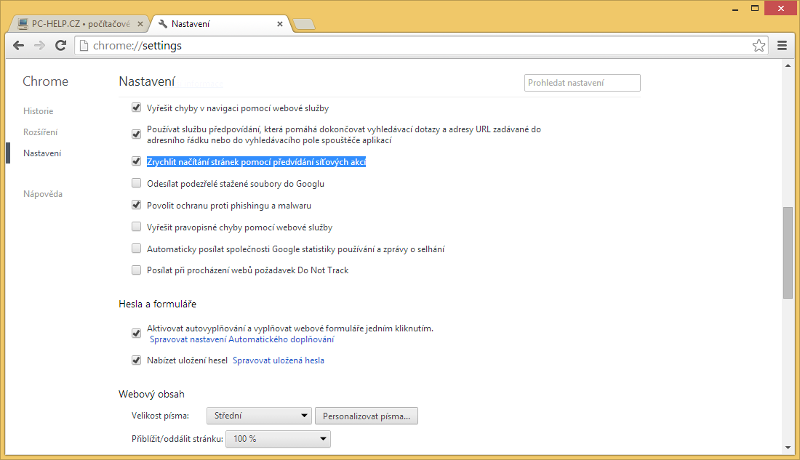
Task: Close the Nastavení tab
Action: [280, 24]
